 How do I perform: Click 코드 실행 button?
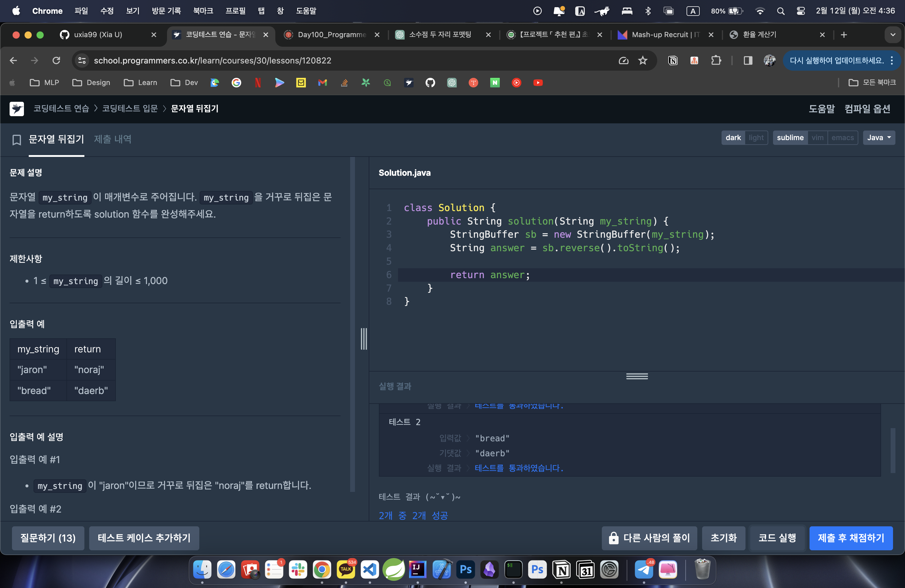click(777, 538)
